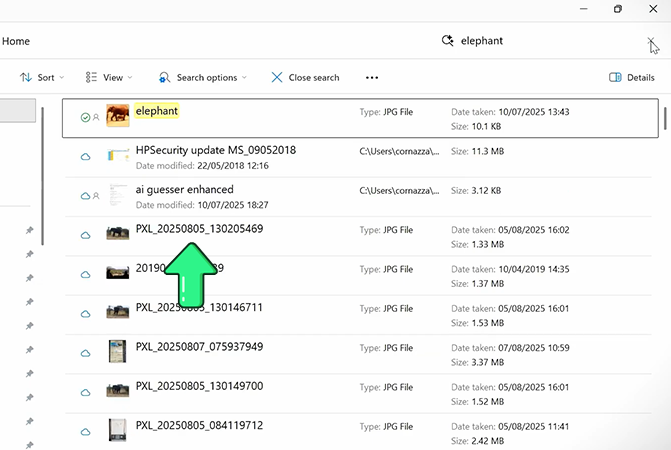Image resolution: width=671 pixels, height=450 pixels.
Task: Click the Search options magnifier icon
Action: (x=164, y=77)
